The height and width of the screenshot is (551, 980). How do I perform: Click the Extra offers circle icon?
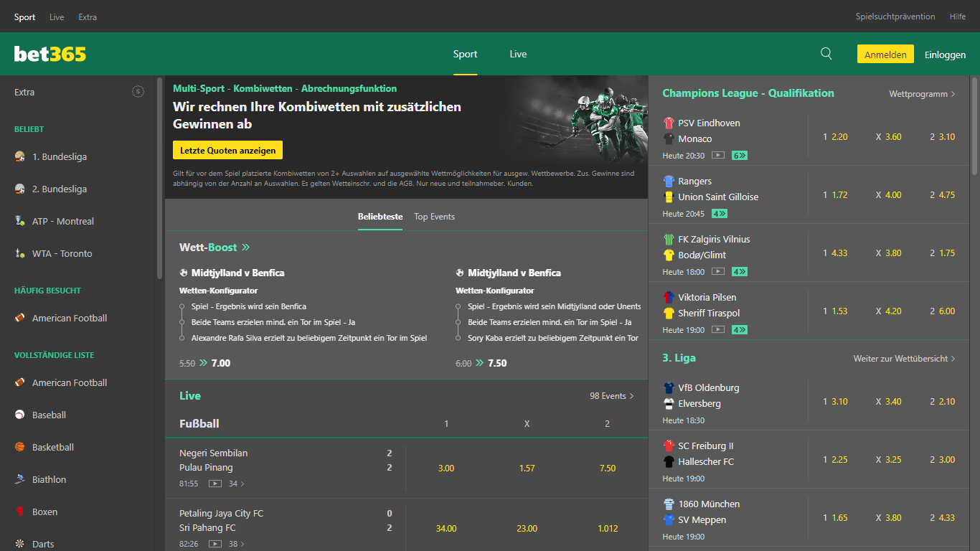pos(138,92)
